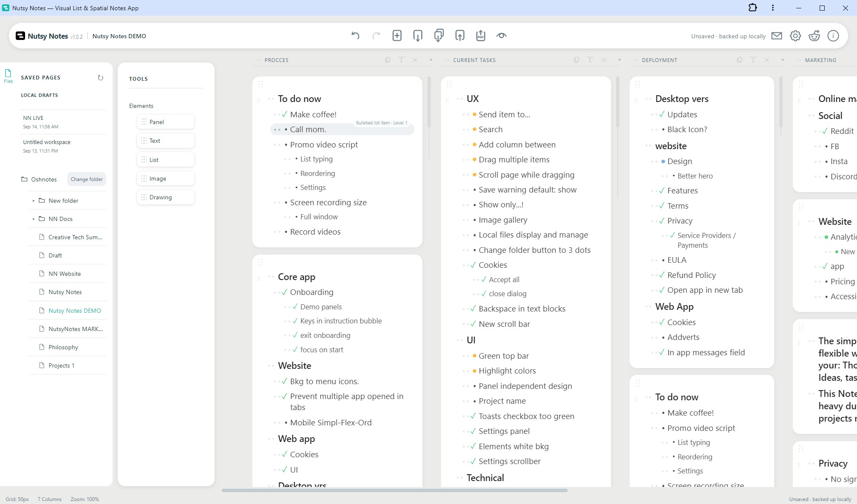Click the open file up-arrow icon

point(460,36)
